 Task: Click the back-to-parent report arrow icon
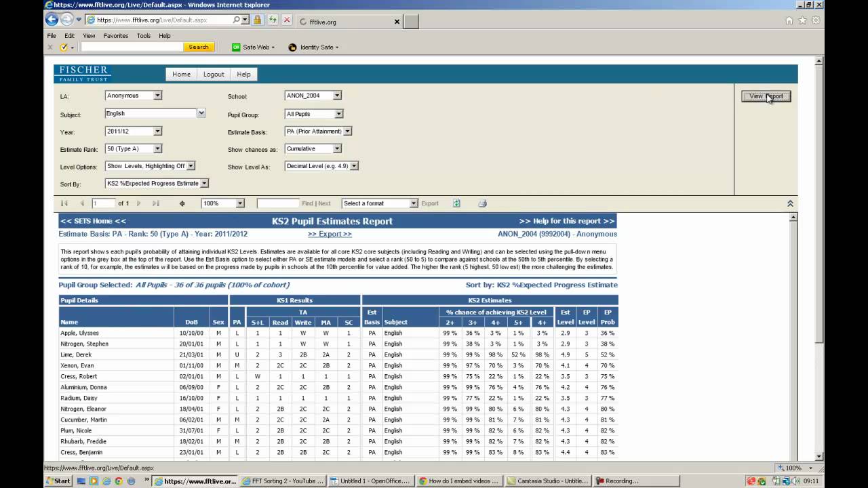182,203
